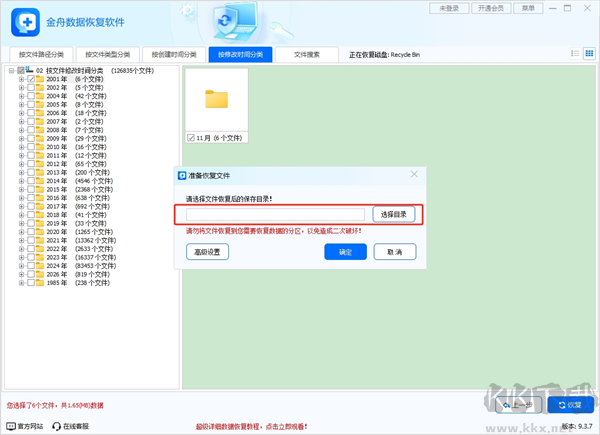The width and height of the screenshot is (600, 435).
Task: Select the 2011年 (12个文件) row
Action: coord(76,155)
